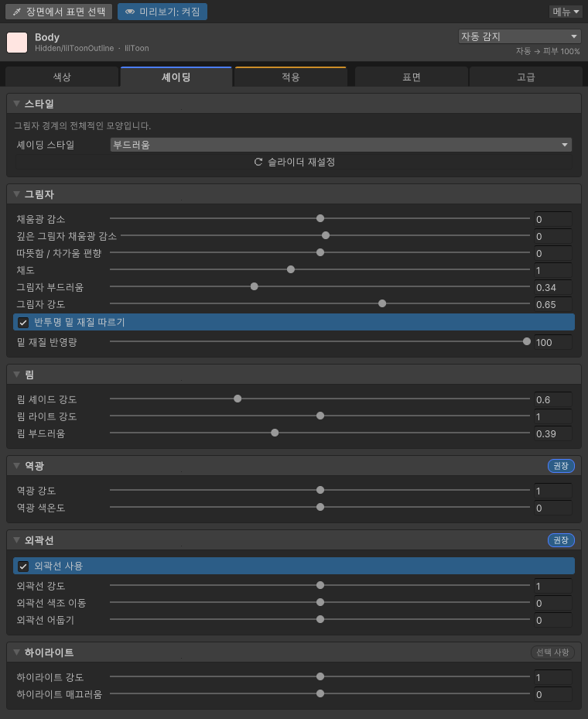
Task: Open the 메뉴 dropdown
Action: coord(566,12)
